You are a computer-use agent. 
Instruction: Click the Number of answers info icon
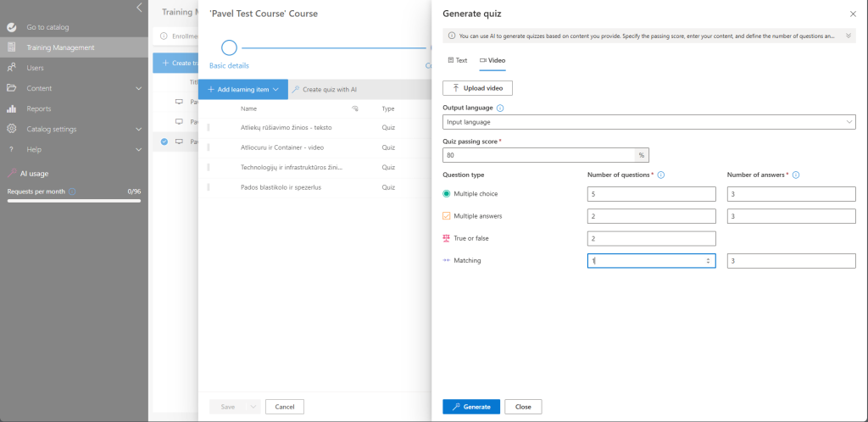coord(796,175)
